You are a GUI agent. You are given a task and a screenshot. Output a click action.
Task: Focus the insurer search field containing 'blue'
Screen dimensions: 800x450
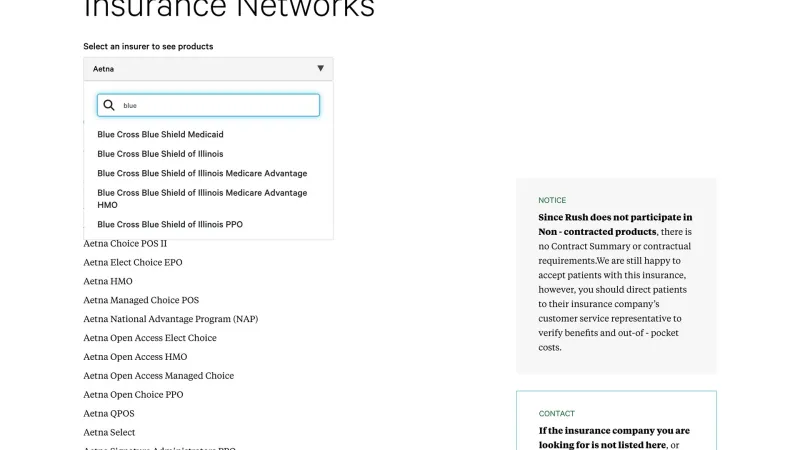coord(208,105)
